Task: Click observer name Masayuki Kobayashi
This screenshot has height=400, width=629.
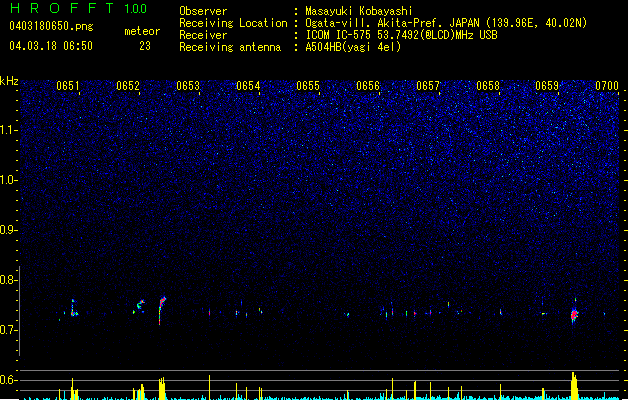Action: [x=359, y=11]
